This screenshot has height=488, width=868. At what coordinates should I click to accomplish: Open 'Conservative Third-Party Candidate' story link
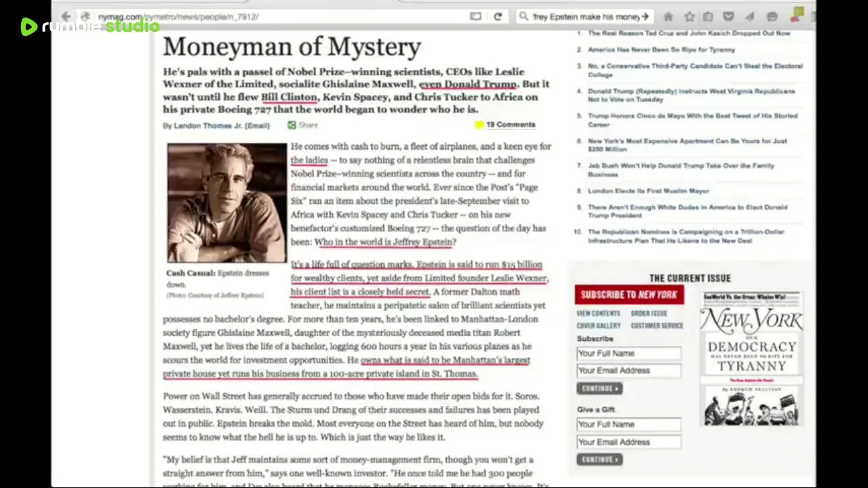[x=695, y=70]
